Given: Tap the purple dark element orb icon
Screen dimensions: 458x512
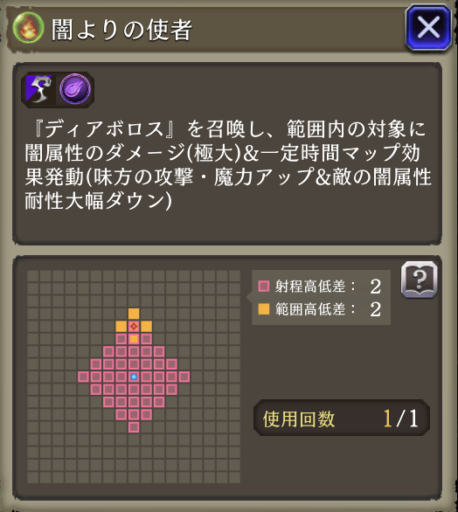Looking at the screenshot, I should pos(75,90).
